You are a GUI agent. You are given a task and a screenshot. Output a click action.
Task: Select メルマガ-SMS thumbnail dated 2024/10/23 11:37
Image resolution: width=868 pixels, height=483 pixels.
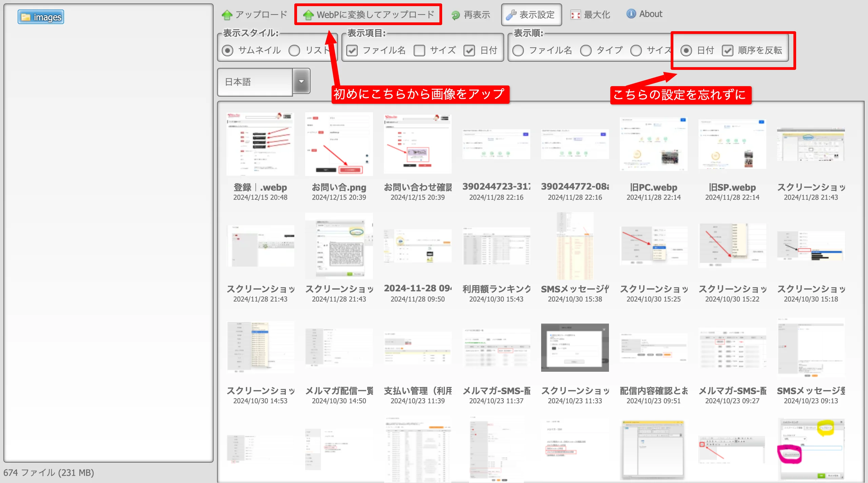click(x=496, y=347)
